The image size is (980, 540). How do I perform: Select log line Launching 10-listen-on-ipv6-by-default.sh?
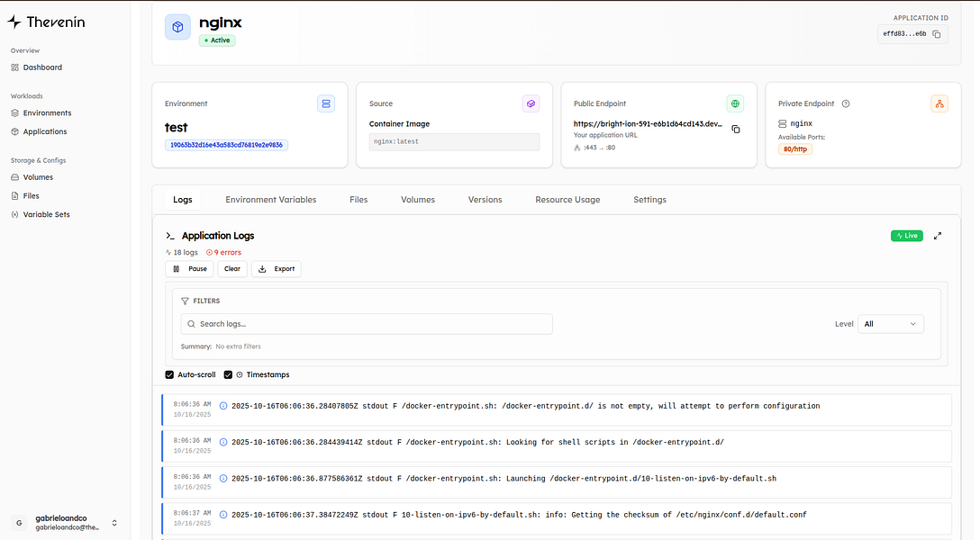(557, 481)
